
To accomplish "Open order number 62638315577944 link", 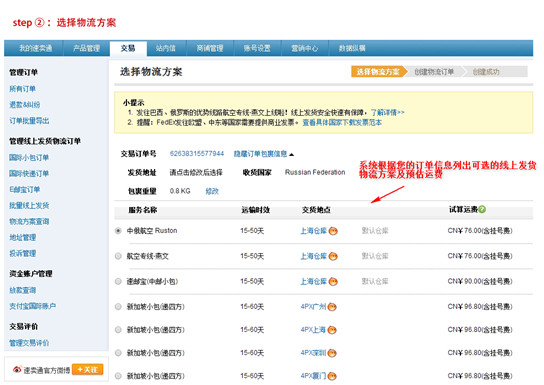I will 197,154.
